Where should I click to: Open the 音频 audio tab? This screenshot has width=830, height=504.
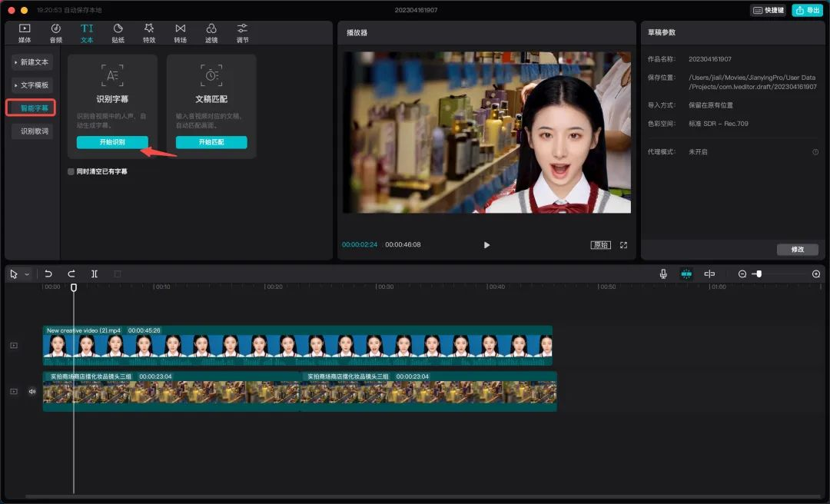tap(55, 33)
